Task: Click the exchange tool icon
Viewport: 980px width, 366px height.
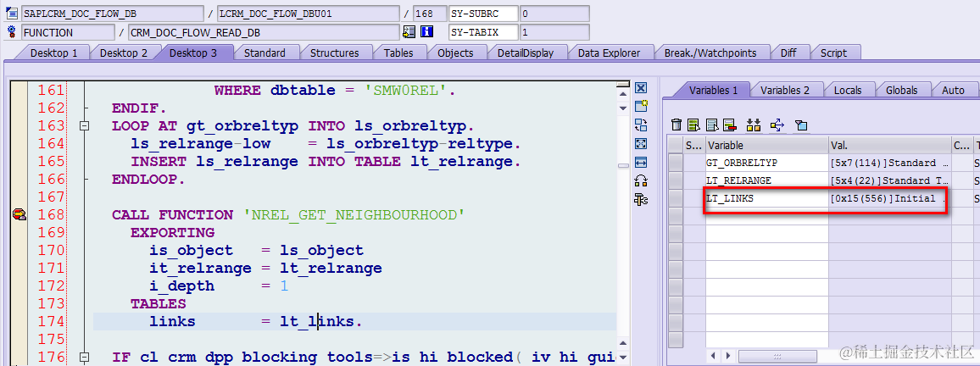Action: point(641,125)
